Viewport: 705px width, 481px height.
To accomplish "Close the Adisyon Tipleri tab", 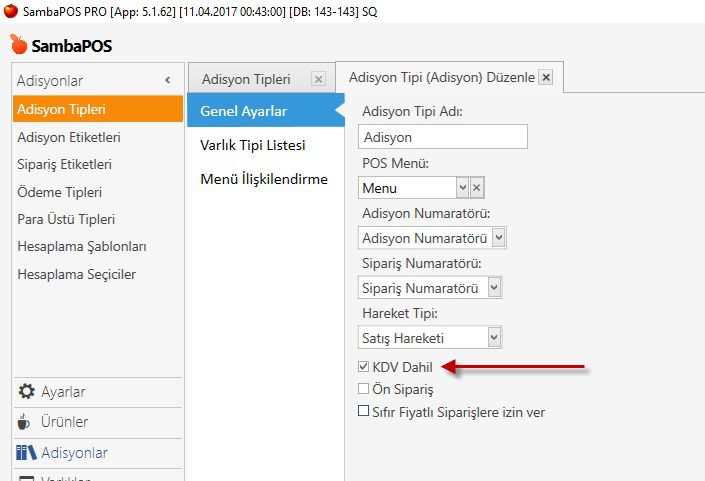I will [x=318, y=79].
